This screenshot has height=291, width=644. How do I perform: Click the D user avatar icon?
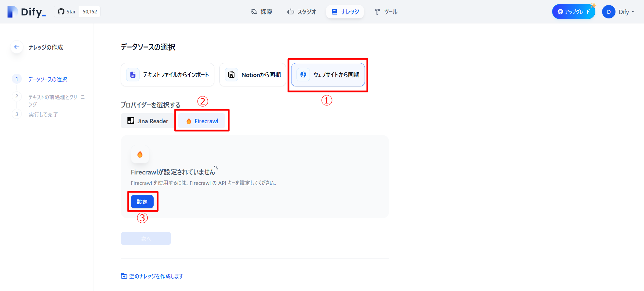click(608, 12)
